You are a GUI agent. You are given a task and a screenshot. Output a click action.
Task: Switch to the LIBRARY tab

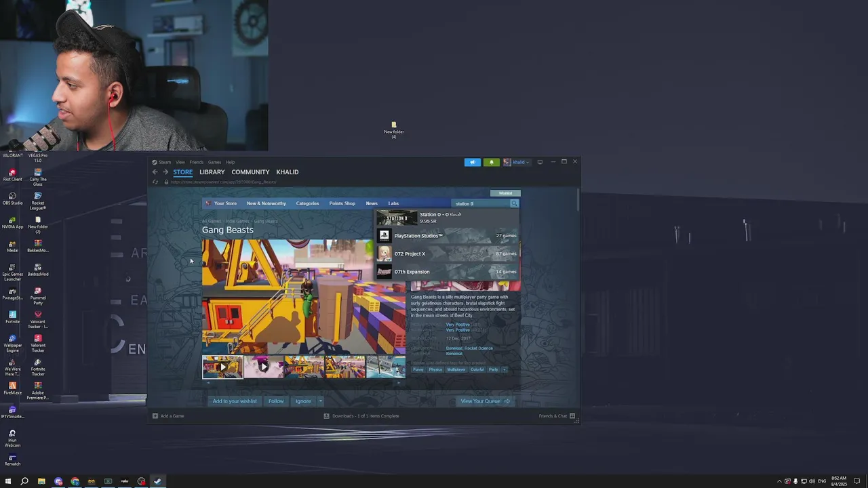point(212,172)
